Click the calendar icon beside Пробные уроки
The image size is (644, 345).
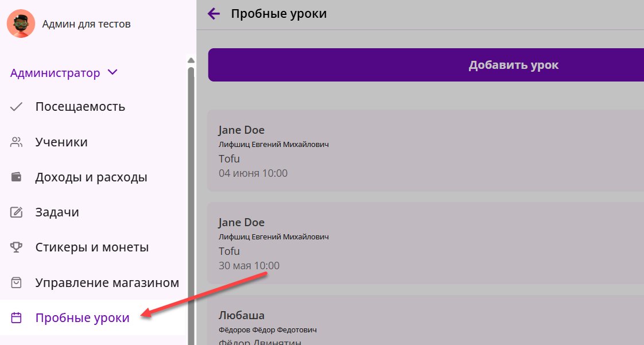[16, 318]
